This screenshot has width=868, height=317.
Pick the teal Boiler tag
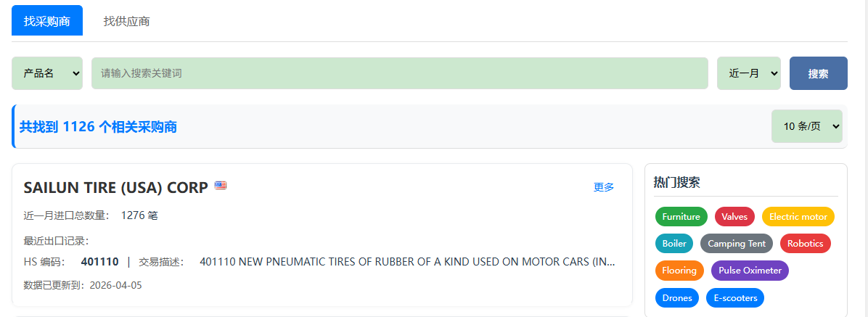point(674,244)
